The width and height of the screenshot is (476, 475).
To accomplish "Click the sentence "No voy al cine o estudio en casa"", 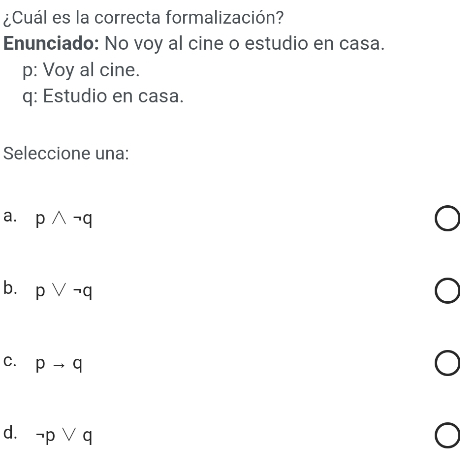I will coord(245,43).
